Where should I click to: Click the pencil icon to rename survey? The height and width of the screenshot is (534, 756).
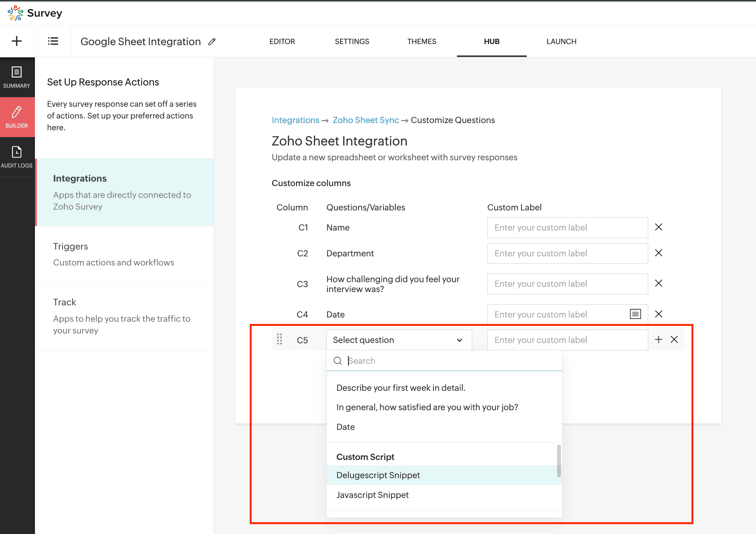click(212, 42)
